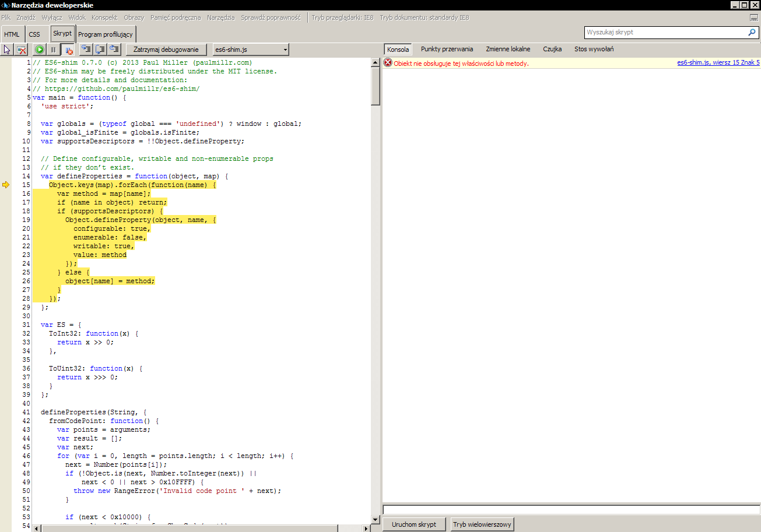761x532 pixels.
Task: Click the console error message text
Action: [x=461, y=64]
